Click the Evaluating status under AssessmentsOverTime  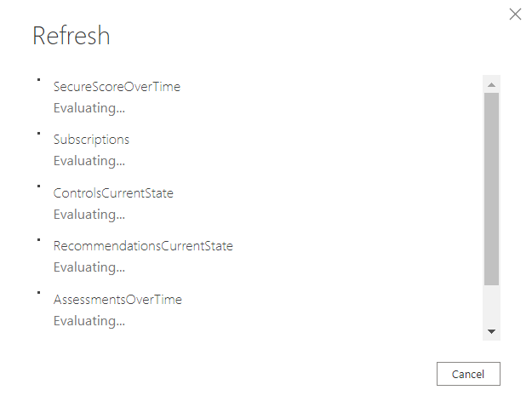(x=89, y=321)
